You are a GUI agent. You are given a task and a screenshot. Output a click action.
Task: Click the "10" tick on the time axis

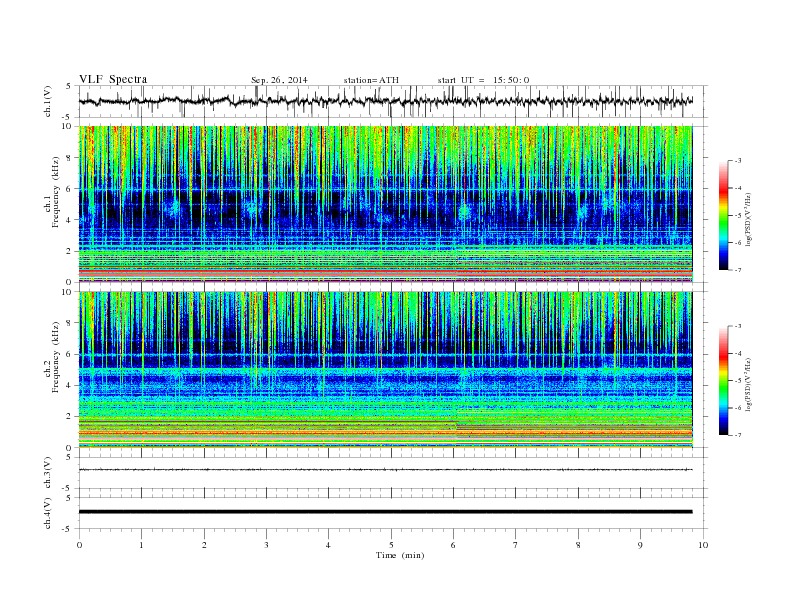pos(703,545)
